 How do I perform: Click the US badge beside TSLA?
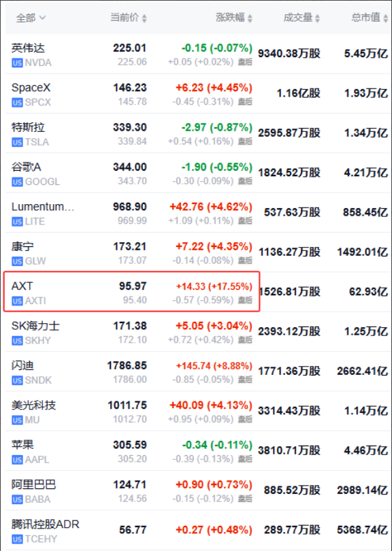17,142
